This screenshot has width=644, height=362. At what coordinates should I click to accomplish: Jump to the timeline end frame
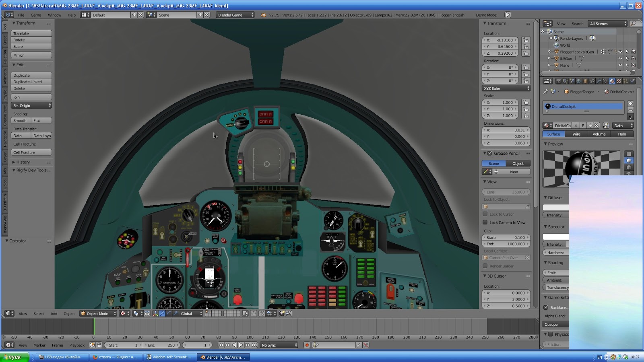(254, 345)
